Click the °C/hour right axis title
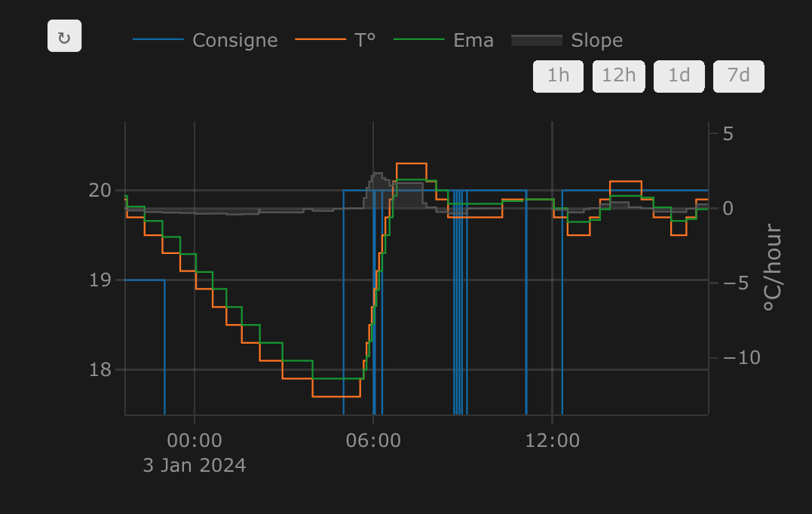Screen dimensions: 812x514 click(772, 269)
